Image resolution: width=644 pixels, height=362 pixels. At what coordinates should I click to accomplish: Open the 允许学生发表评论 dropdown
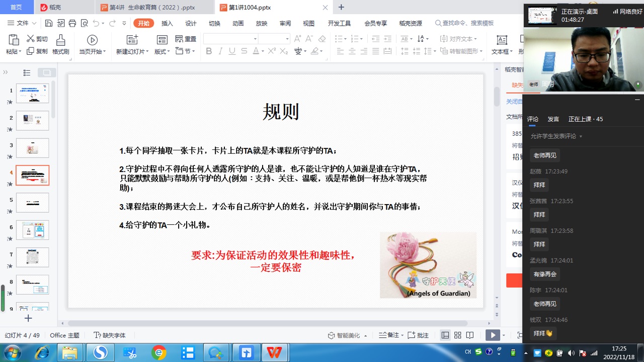click(x=554, y=136)
